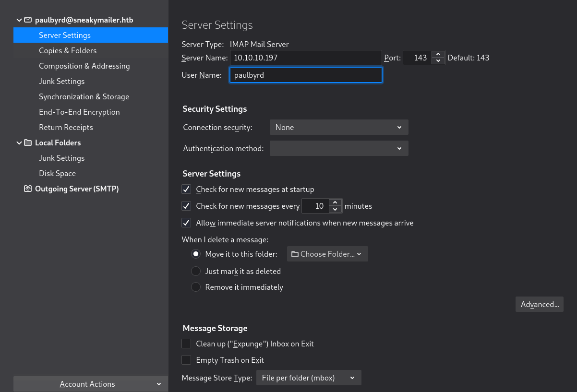Click the Advanced... button
The height and width of the screenshot is (392, 577).
click(540, 305)
